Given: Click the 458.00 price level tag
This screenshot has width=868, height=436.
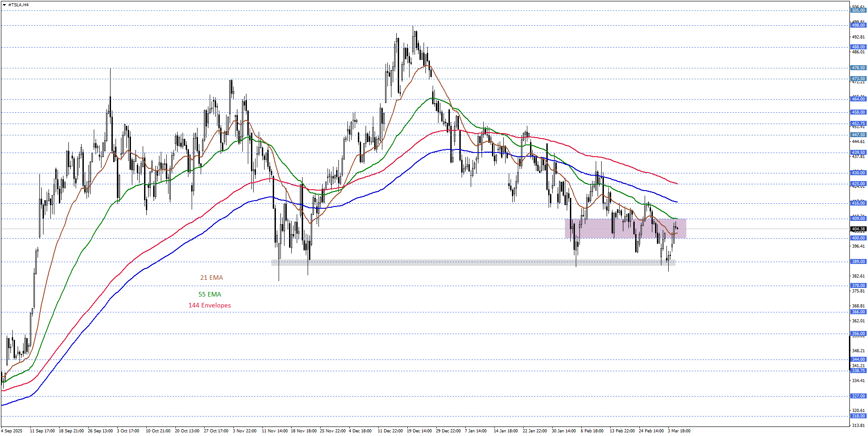Looking at the screenshot, I should [858, 112].
